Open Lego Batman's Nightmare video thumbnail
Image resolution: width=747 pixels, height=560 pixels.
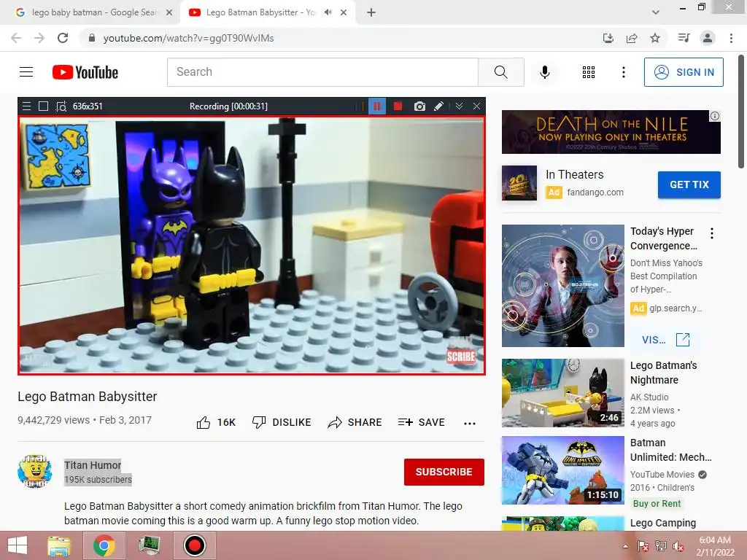click(562, 393)
